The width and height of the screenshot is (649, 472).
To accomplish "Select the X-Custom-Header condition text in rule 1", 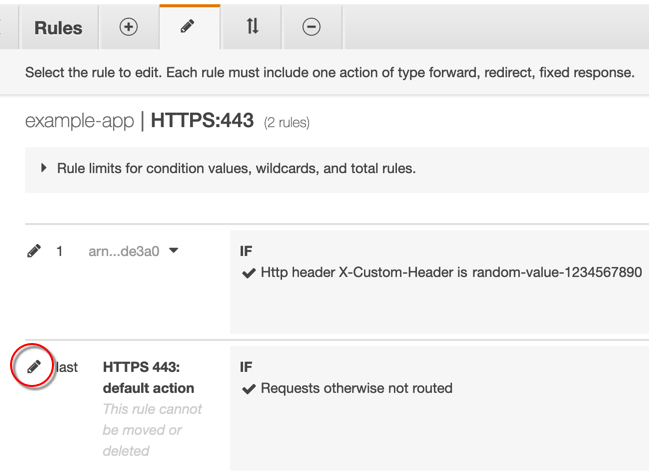I will [450, 273].
